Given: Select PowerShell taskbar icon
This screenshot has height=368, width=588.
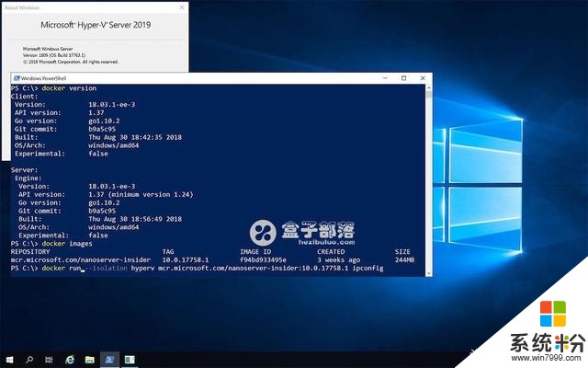Looking at the screenshot, I should [109, 360].
